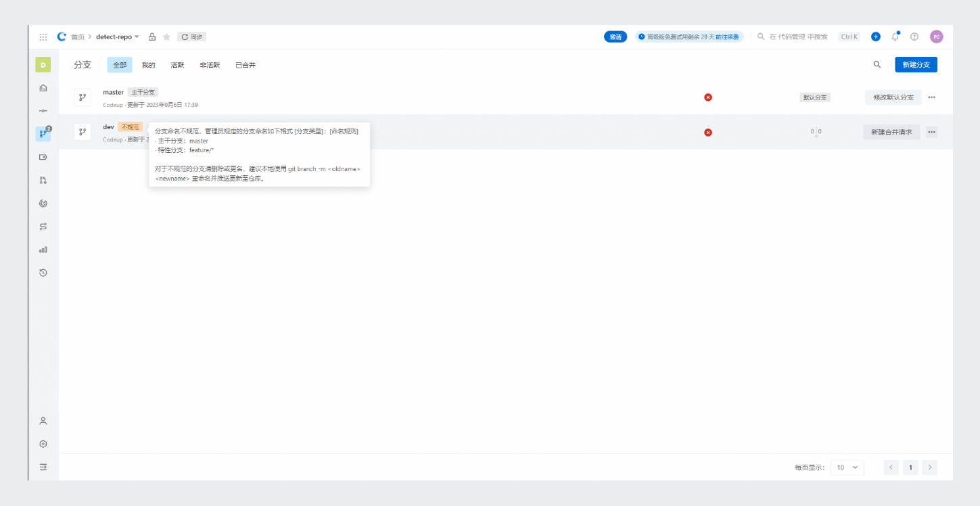The width and height of the screenshot is (980, 506).
Task: Click the Codeup logo in header
Action: tap(62, 37)
